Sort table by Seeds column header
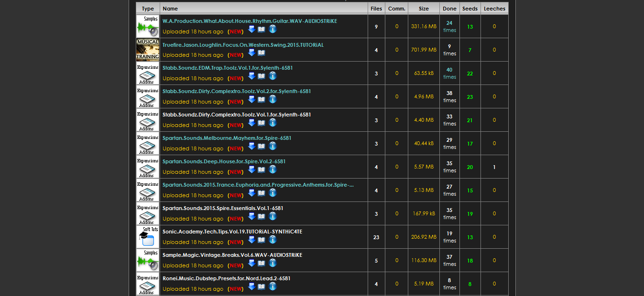 [x=470, y=9]
